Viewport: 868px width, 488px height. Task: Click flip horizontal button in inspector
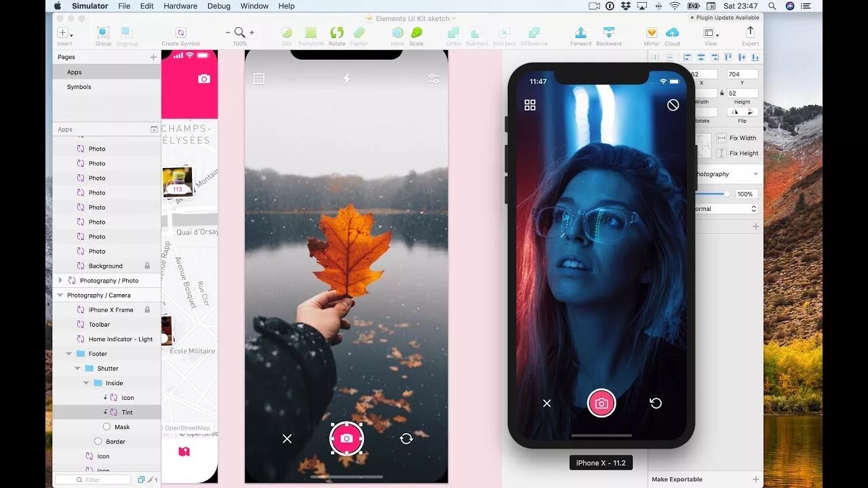tap(735, 111)
